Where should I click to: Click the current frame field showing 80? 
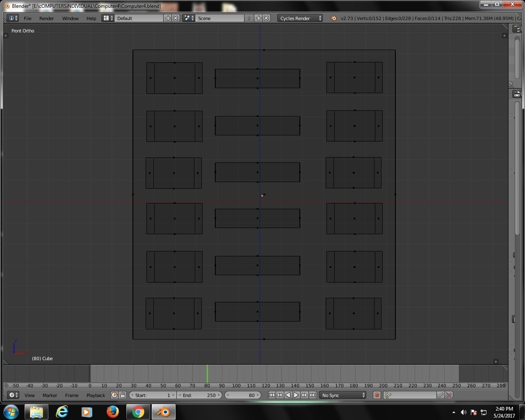(x=242, y=395)
